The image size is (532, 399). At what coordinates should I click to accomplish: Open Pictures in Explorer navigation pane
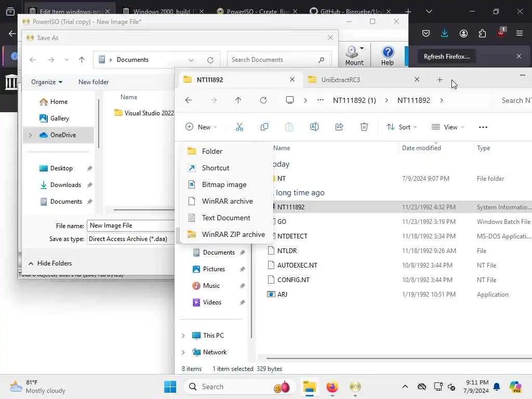point(214,269)
